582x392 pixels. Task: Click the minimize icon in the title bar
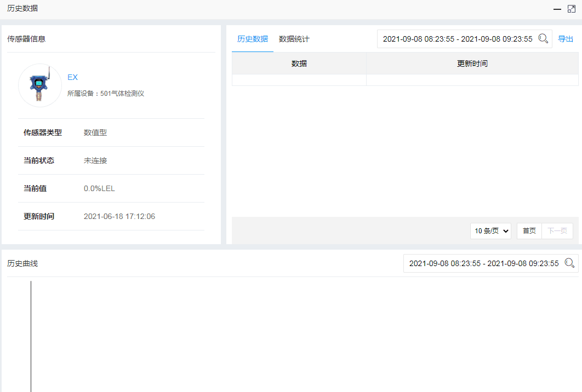[557, 9]
